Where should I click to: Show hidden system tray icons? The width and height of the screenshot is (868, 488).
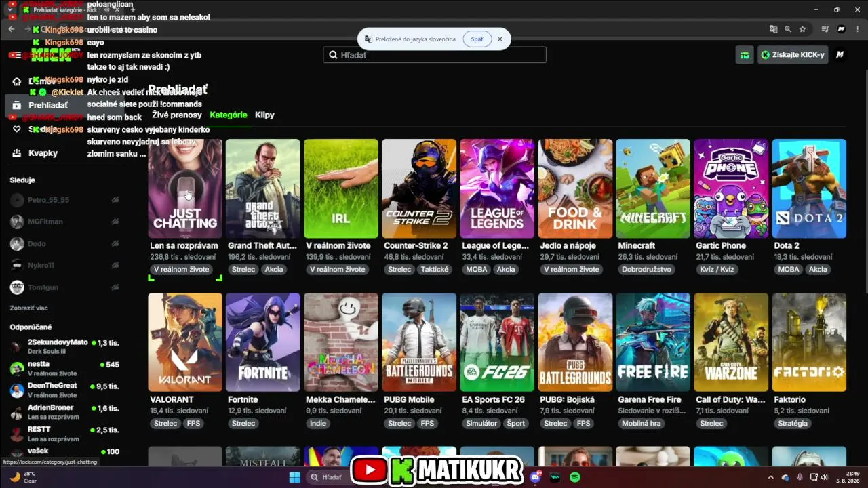770,477
